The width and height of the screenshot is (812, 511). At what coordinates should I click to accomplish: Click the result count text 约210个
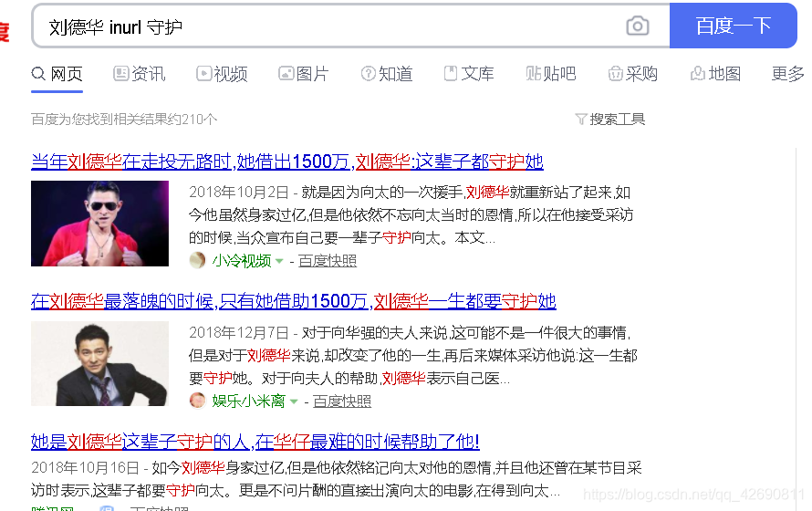pyautogui.click(x=192, y=120)
